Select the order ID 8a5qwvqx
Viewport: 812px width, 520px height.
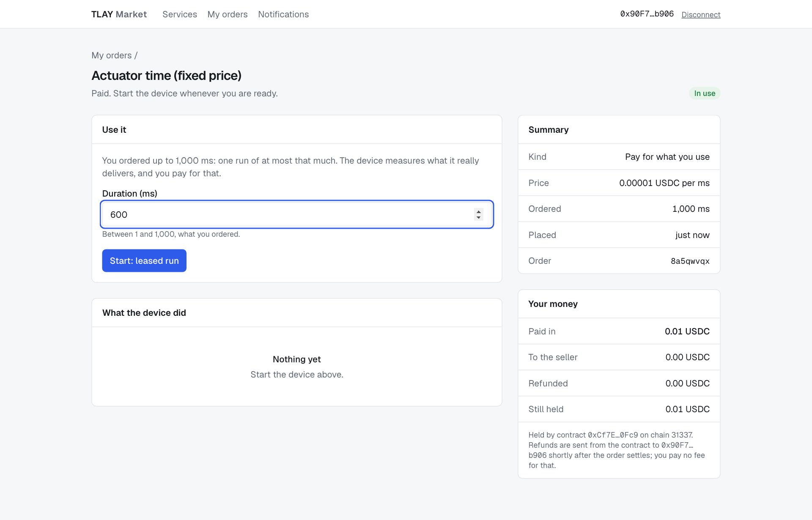(x=690, y=261)
